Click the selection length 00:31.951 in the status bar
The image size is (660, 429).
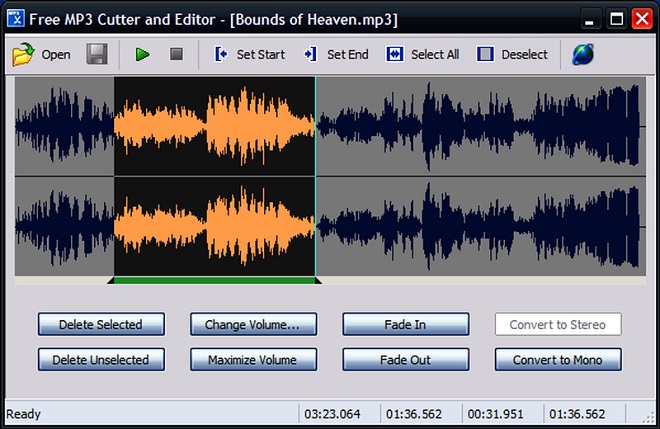pyautogui.click(x=495, y=414)
